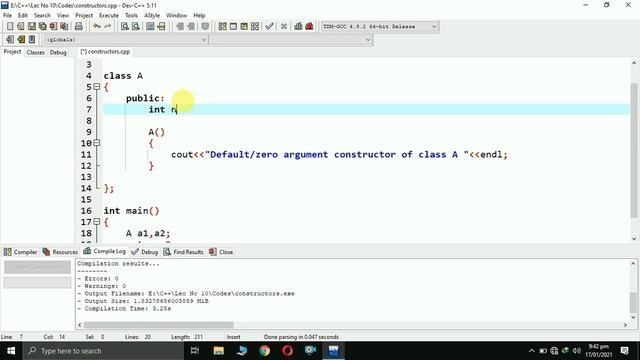Image resolution: width=640 pixels, height=360 pixels.
Task: Open Replace dialog from toolbar
Action: pos(136,27)
